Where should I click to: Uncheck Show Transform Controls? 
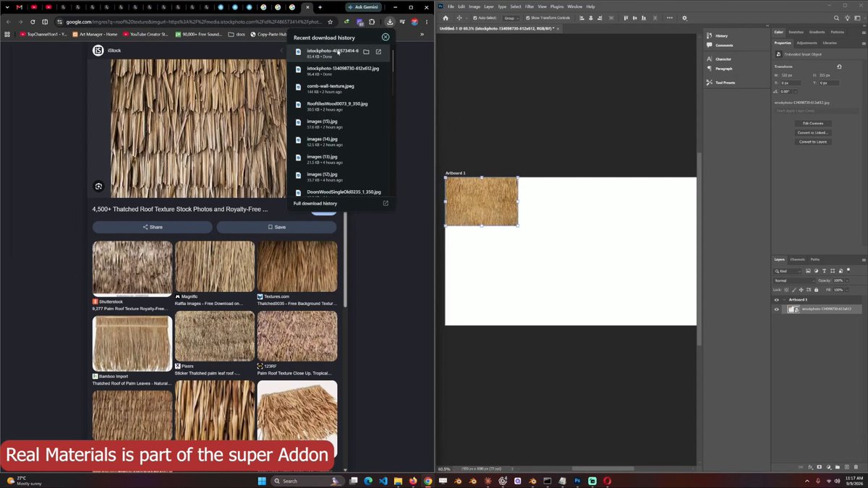click(x=528, y=17)
